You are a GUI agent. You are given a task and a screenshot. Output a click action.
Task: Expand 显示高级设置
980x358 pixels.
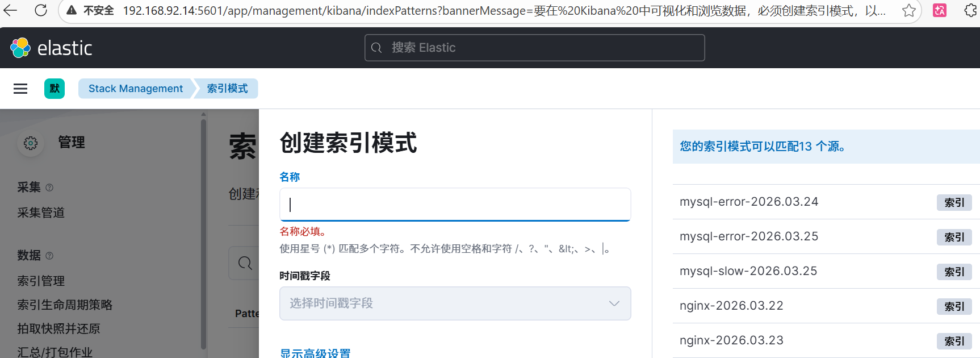315,352
